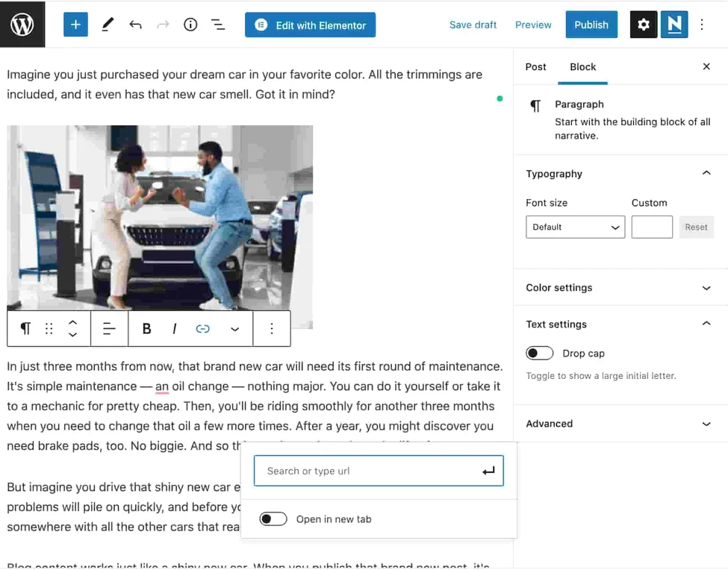The height and width of the screenshot is (570, 728).
Task: Enable the Drop cap toggle
Action: [x=540, y=353]
